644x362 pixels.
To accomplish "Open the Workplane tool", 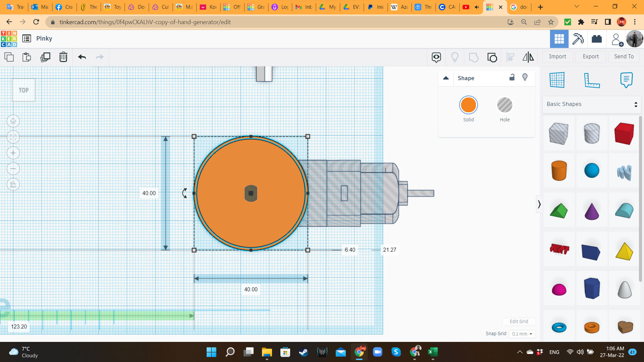I will 557,80.
